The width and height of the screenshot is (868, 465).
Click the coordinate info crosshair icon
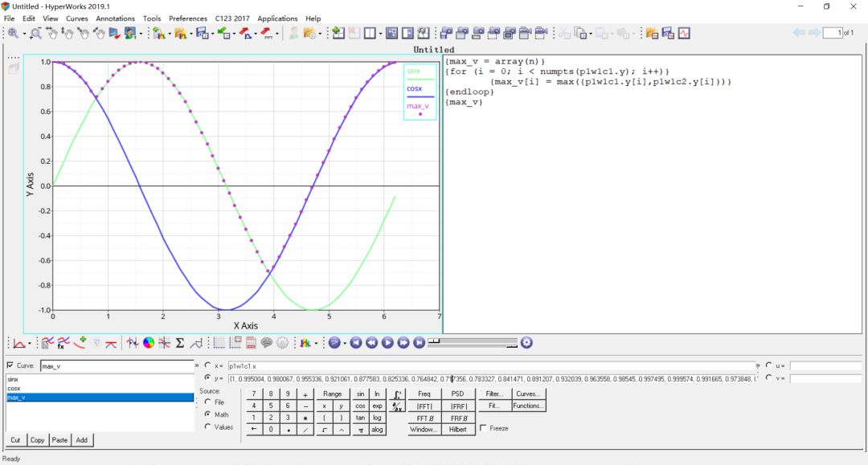click(x=164, y=343)
